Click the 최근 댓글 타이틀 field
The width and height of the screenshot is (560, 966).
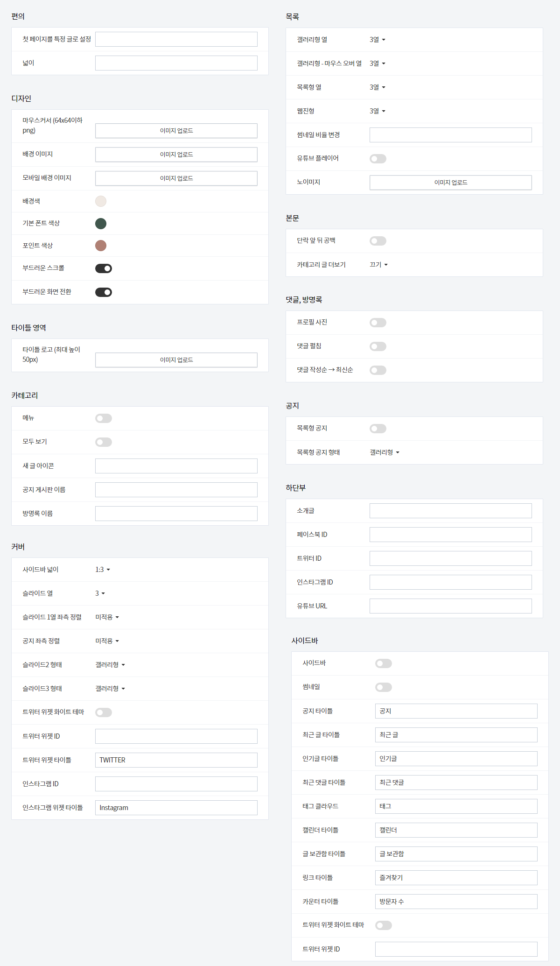[x=456, y=783]
